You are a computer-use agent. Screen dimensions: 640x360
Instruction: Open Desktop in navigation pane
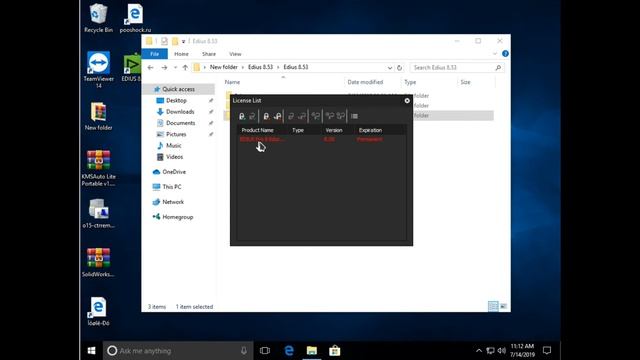[x=176, y=100]
